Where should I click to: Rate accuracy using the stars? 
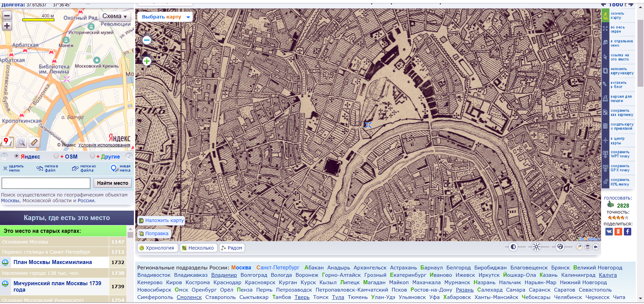(618, 218)
